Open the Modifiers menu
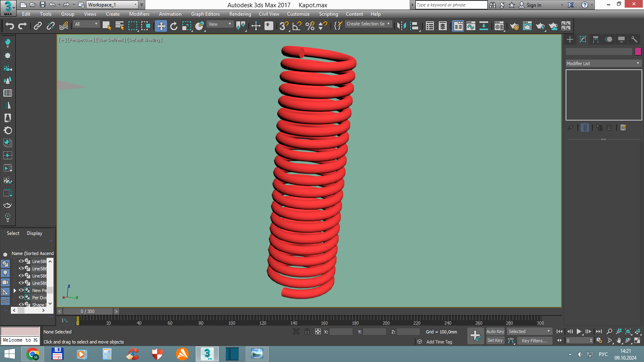Screen dimensions: 644x362 139,14
